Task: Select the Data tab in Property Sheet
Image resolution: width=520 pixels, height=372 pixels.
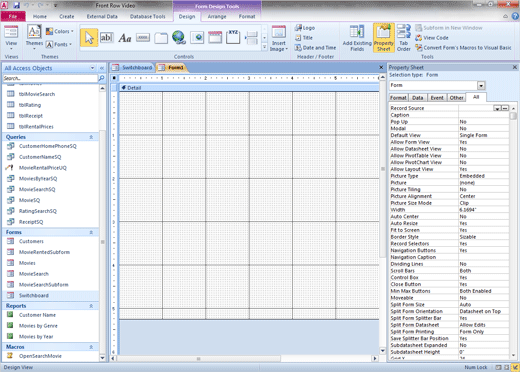Action: tap(417, 98)
